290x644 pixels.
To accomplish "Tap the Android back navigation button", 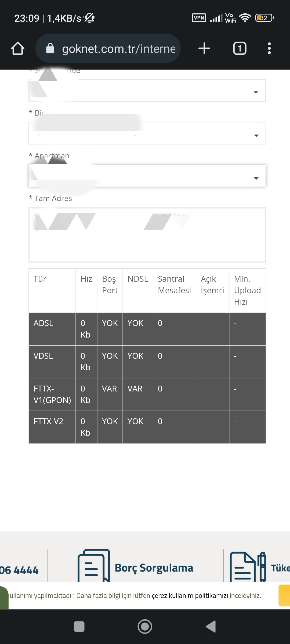I will pyautogui.click(x=211, y=627).
